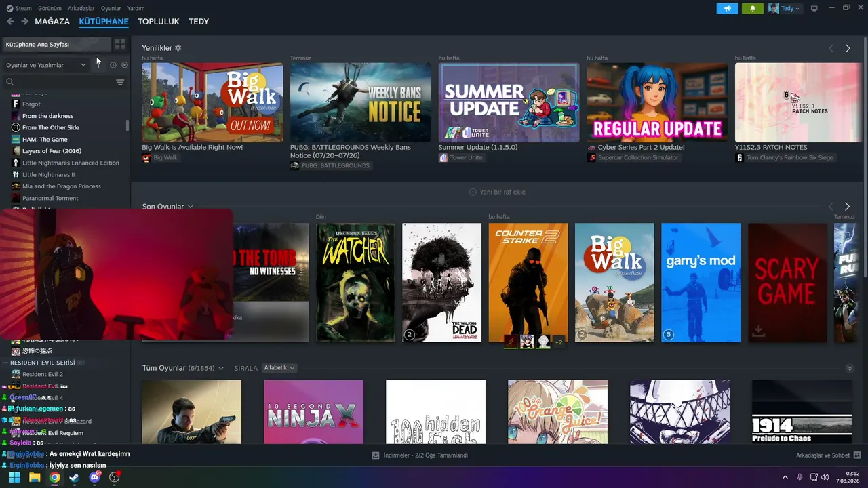The image size is (868, 488).
Task: Open the Yardım menu
Action: 136,8
